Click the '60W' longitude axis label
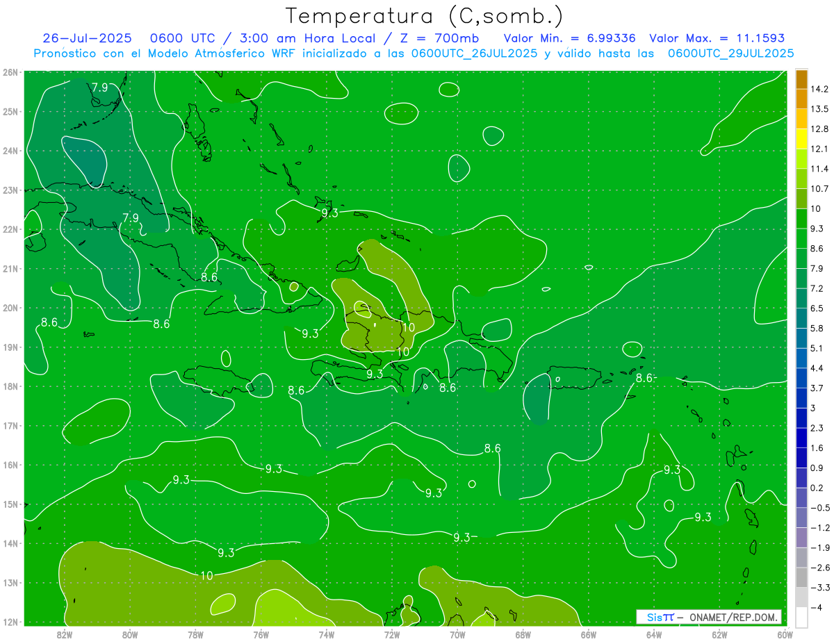The width and height of the screenshot is (834, 644). [785, 634]
